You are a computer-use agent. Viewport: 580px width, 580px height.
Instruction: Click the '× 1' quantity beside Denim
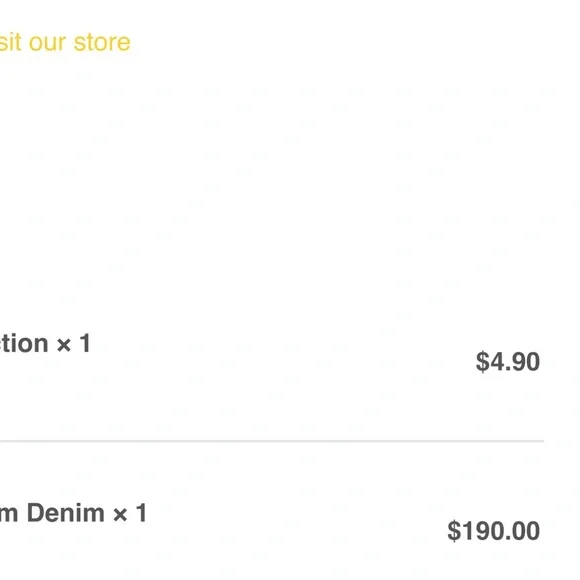(x=130, y=513)
